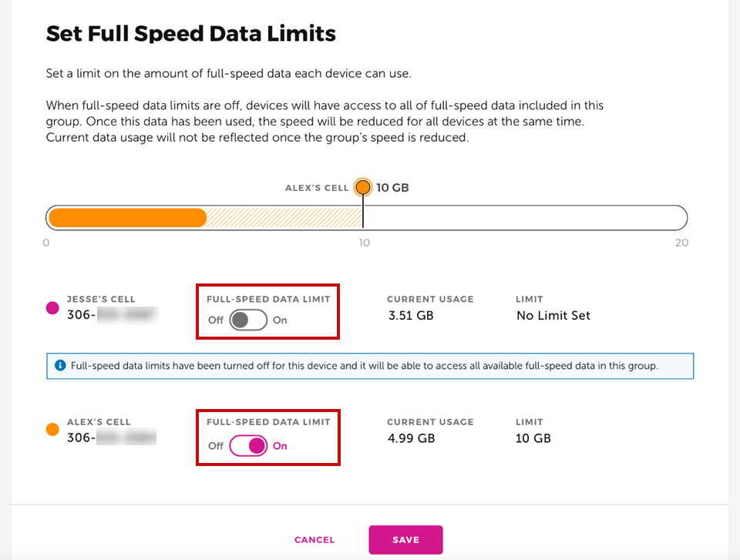
Task: Click the blue info icon in the banner
Action: coord(59,365)
